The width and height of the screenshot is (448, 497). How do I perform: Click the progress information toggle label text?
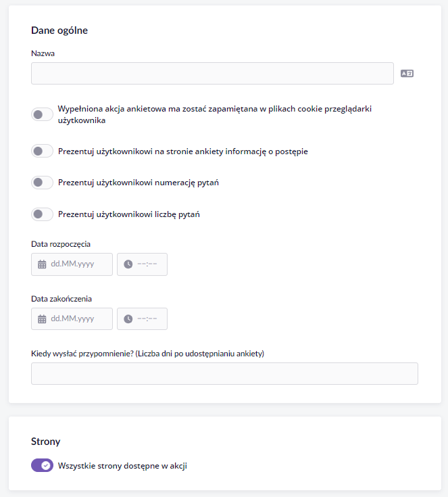(x=183, y=151)
